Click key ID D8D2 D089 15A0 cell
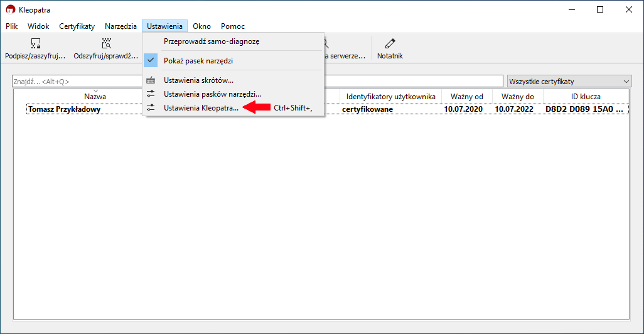This screenshot has width=644, height=334. [584, 109]
